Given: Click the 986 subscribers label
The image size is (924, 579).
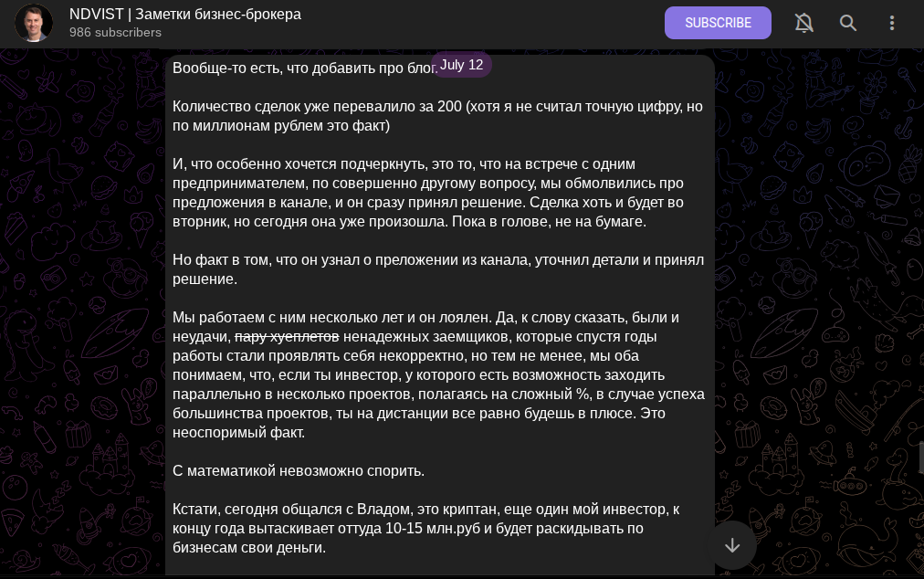Looking at the screenshot, I should 115,33.
